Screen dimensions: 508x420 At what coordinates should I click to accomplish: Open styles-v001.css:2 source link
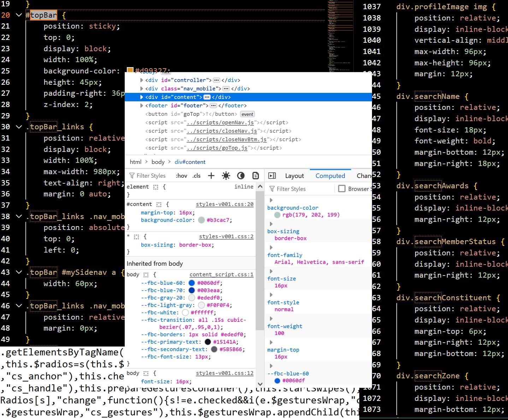pos(226,236)
